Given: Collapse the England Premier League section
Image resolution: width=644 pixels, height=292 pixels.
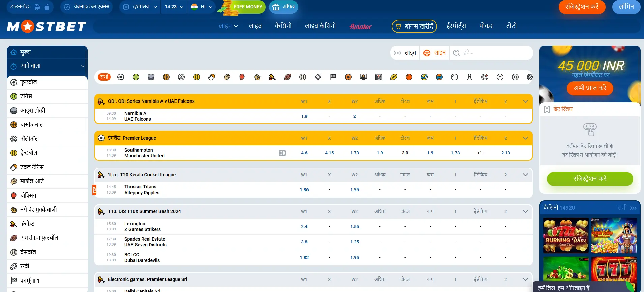Looking at the screenshot, I should (x=525, y=138).
